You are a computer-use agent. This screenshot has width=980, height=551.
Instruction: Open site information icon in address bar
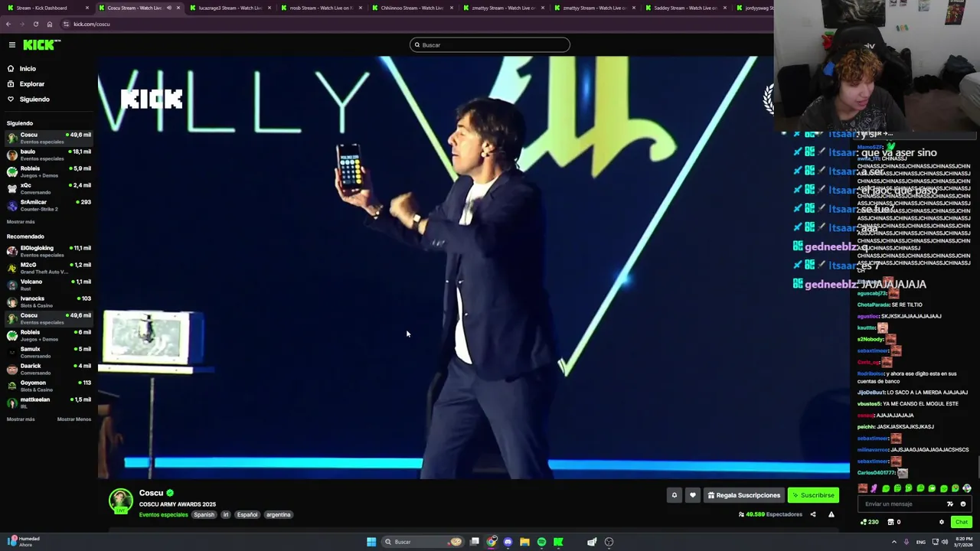(x=66, y=24)
